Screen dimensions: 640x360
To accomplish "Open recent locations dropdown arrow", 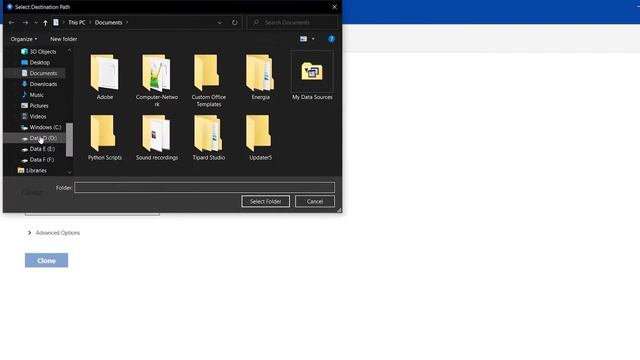I will [36, 22].
